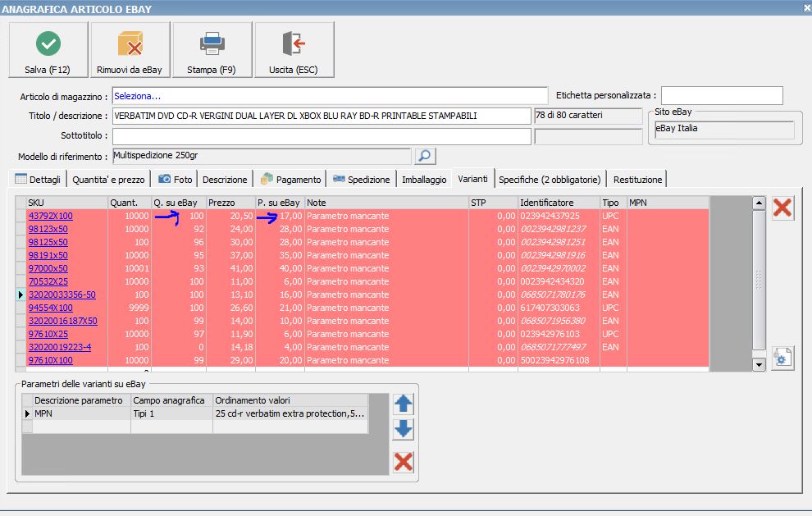Open SKU link 98191x50
Screen dimensions: 812x516
pyautogui.click(x=48, y=255)
